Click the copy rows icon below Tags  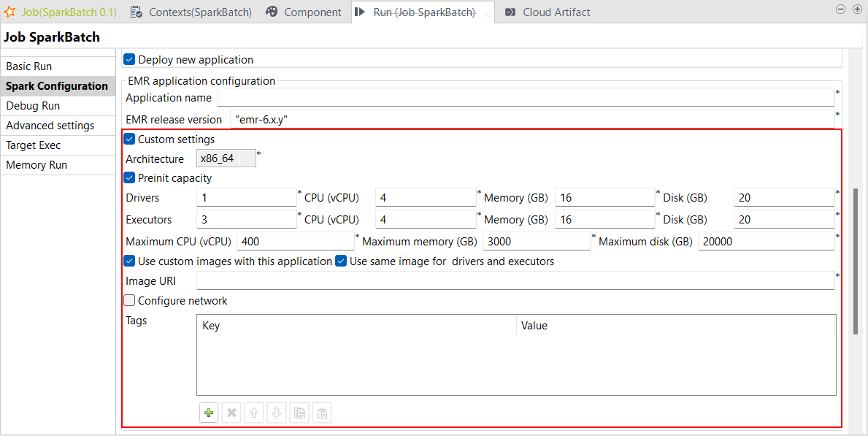coord(299,413)
